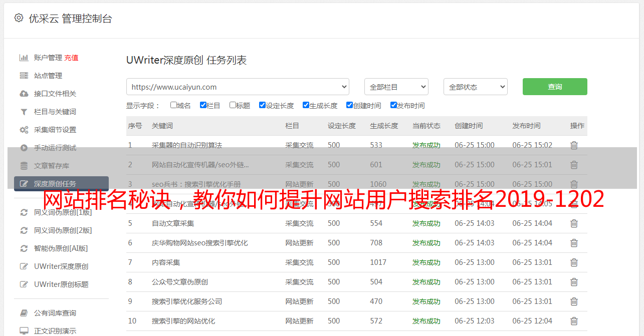Open the 全部状态 dropdown
The height and width of the screenshot is (336, 644).
point(476,87)
